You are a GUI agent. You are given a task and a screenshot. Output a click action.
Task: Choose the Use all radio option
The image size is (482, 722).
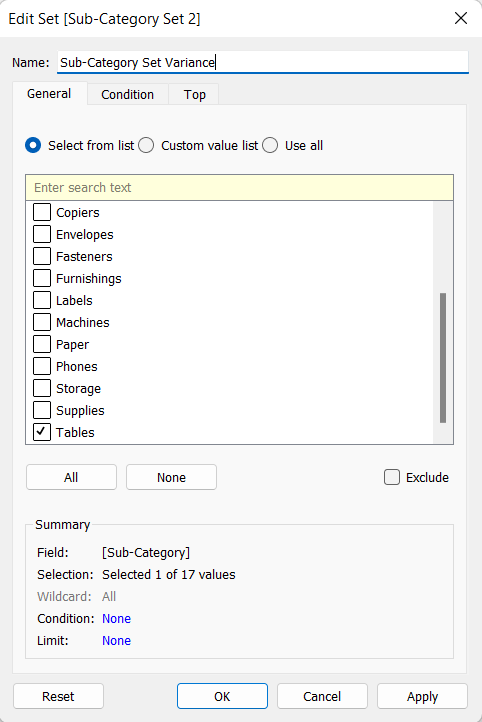(x=270, y=146)
